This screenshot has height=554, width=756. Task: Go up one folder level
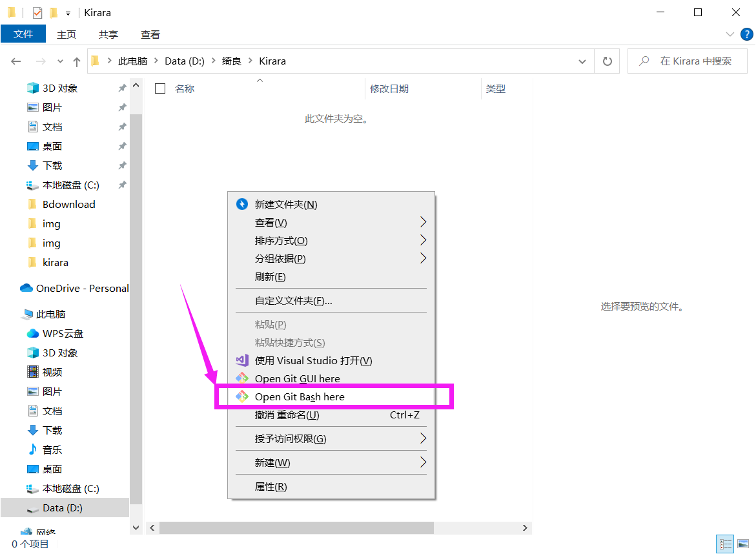(76, 61)
